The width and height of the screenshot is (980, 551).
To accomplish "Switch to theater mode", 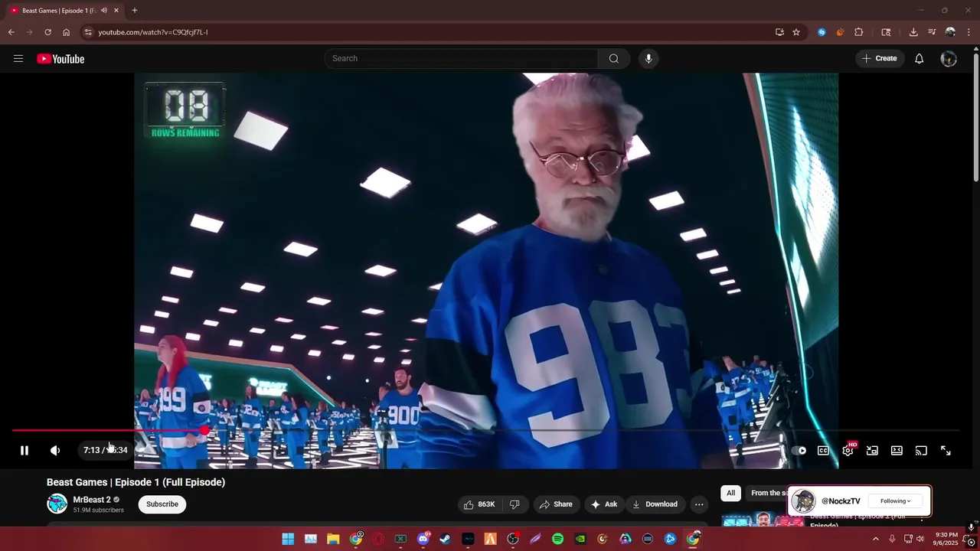I will (x=897, y=451).
